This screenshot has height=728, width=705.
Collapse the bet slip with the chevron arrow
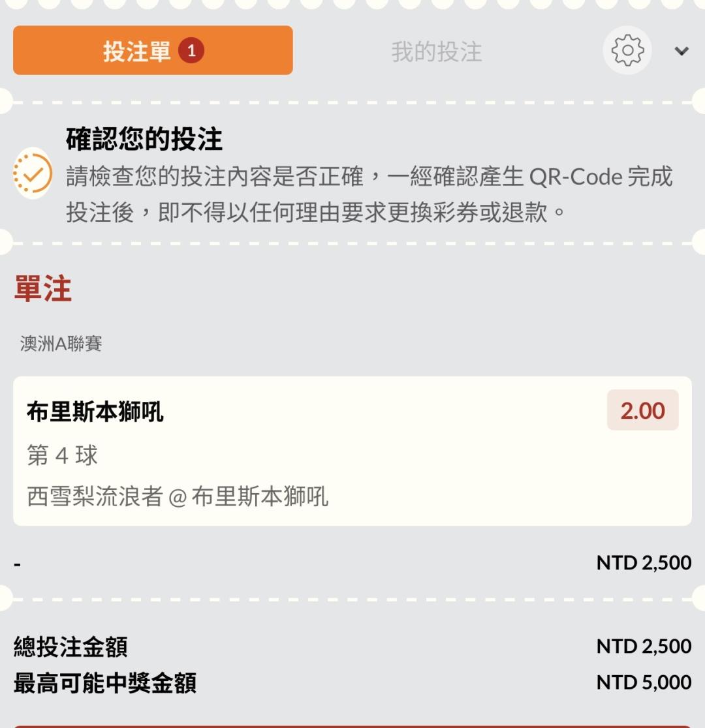pyautogui.click(x=681, y=51)
